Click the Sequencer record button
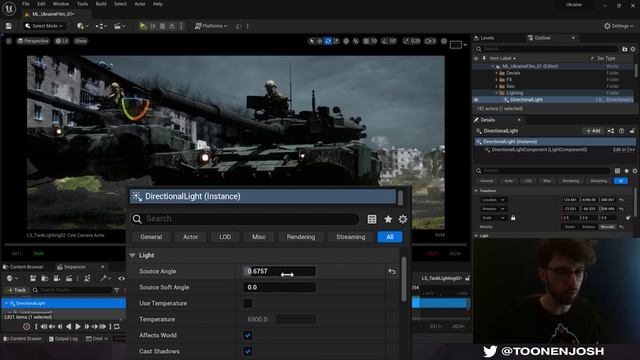This screenshot has height=360, width=640. [27, 327]
